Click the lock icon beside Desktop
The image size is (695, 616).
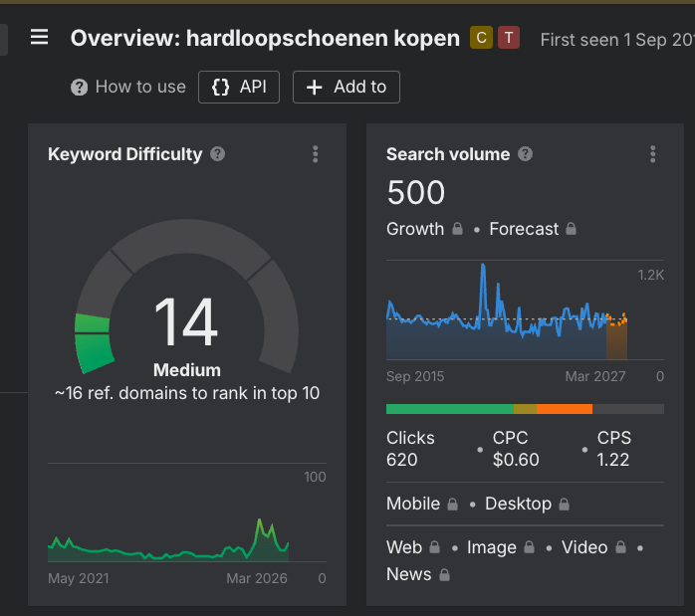coord(564,504)
